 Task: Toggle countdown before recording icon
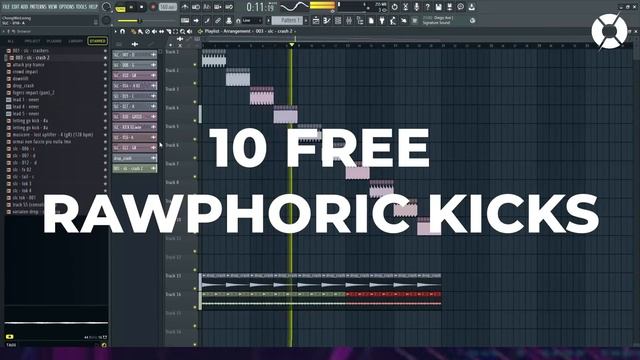tap(207, 7)
